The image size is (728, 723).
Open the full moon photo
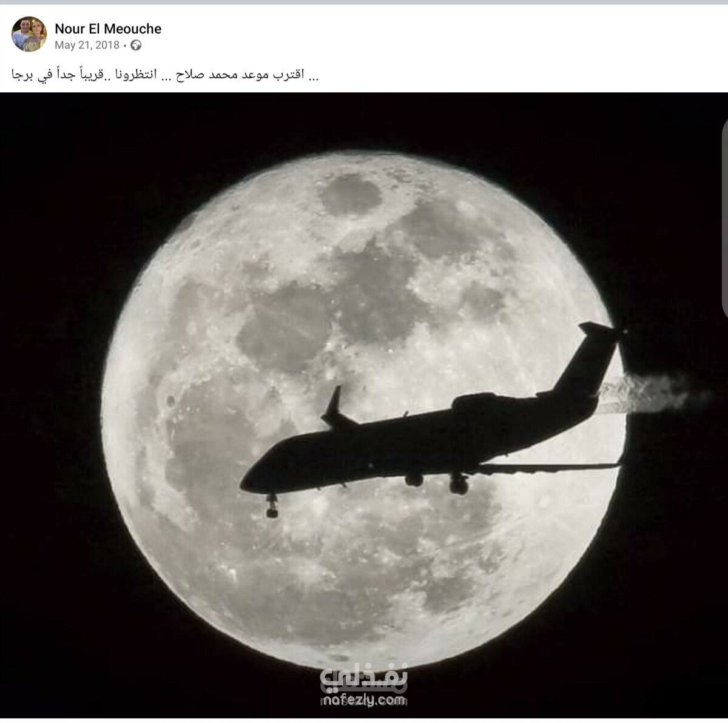click(x=364, y=405)
